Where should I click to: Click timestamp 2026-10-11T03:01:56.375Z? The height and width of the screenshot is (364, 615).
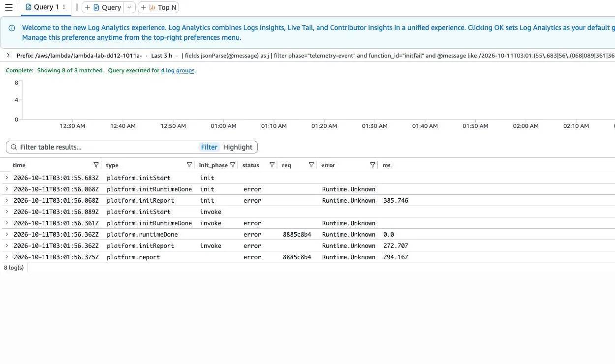(x=56, y=257)
